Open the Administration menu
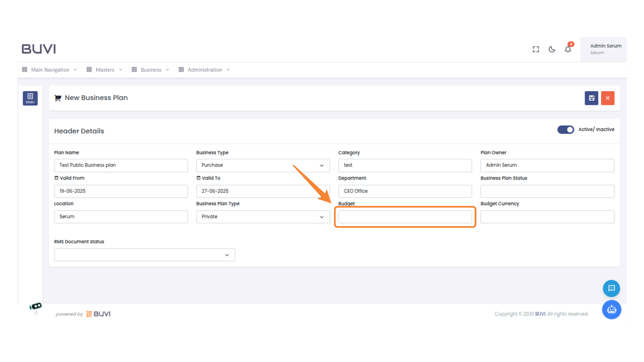 [204, 70]
